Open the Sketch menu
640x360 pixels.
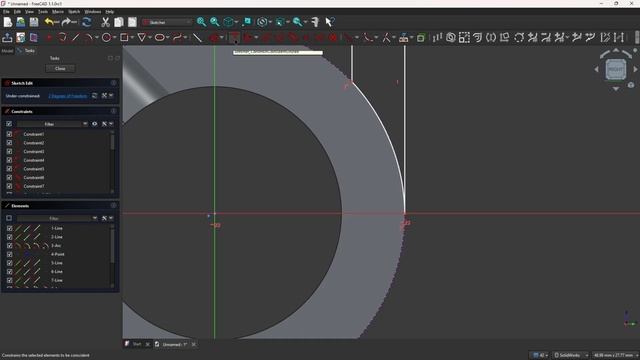[x=74, y=11]
